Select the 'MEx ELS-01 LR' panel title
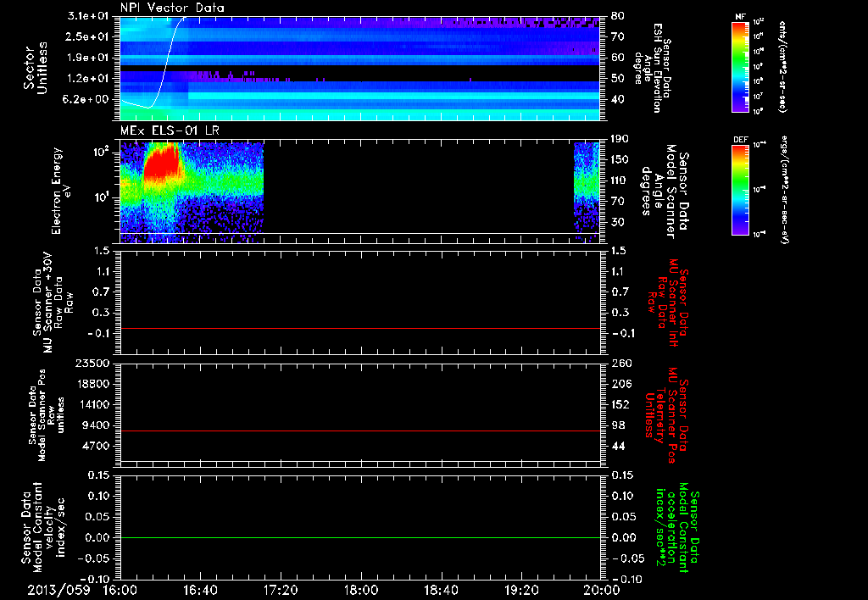The width and height of the screenshot is (868, 600). [x=170, y=131]
